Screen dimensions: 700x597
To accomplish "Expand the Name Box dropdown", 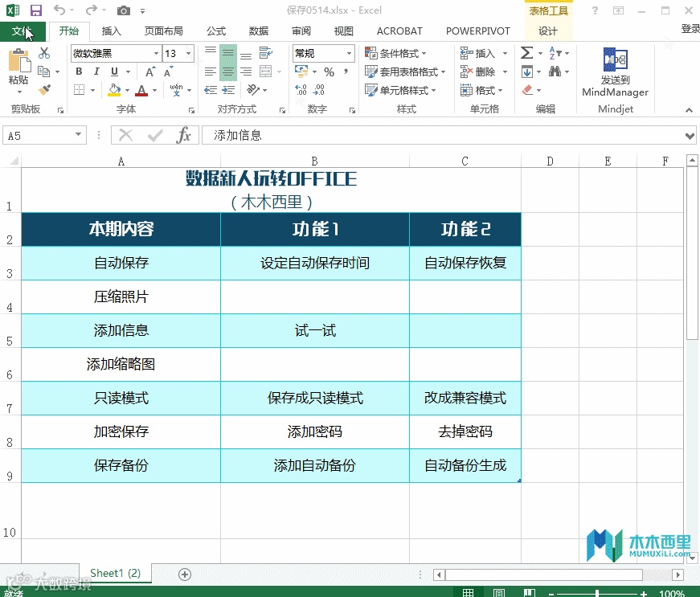I will tap(78, 134).
